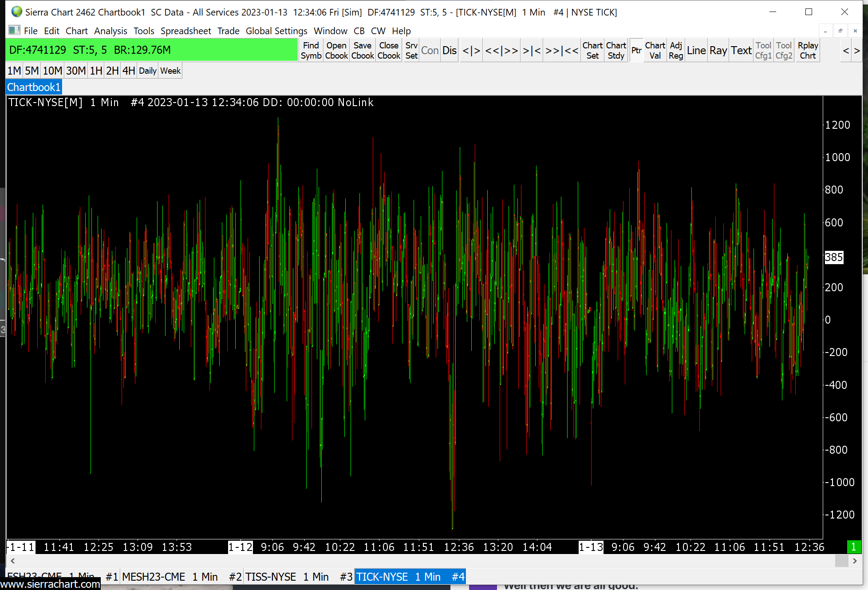This screenshot has height=590, width=868.
Task: Select the Ray drawing tool
Action: tap(718, 50)
